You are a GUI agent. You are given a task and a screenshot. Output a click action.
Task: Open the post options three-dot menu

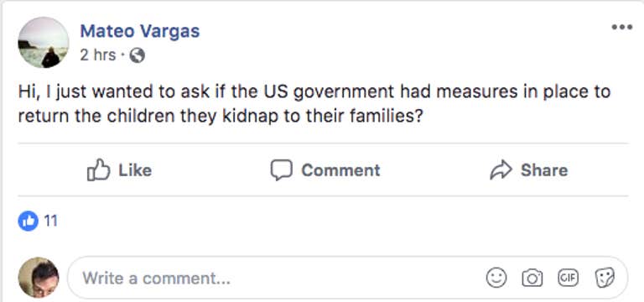tap(622, 28)
